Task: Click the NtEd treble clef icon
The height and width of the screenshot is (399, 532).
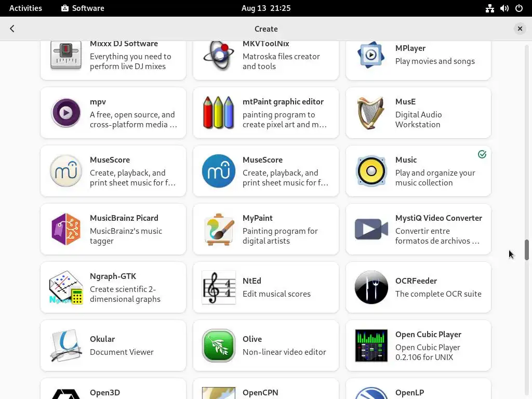Action: (x=219, y=287)
